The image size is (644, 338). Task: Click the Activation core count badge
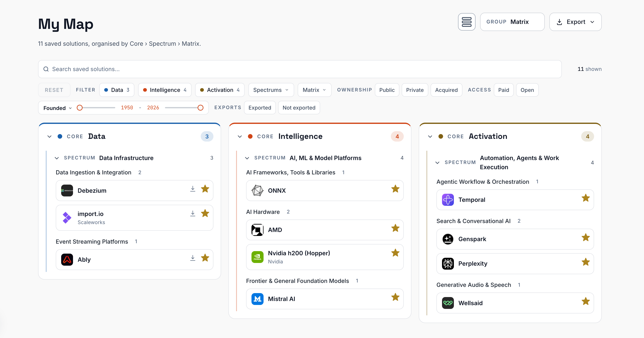(587, 136)
